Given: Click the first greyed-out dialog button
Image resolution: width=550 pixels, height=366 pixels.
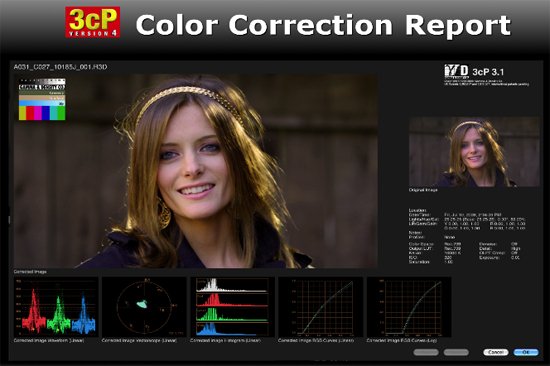Looking at the screenshot, I should pyautogui.click(x=426, y=352).
